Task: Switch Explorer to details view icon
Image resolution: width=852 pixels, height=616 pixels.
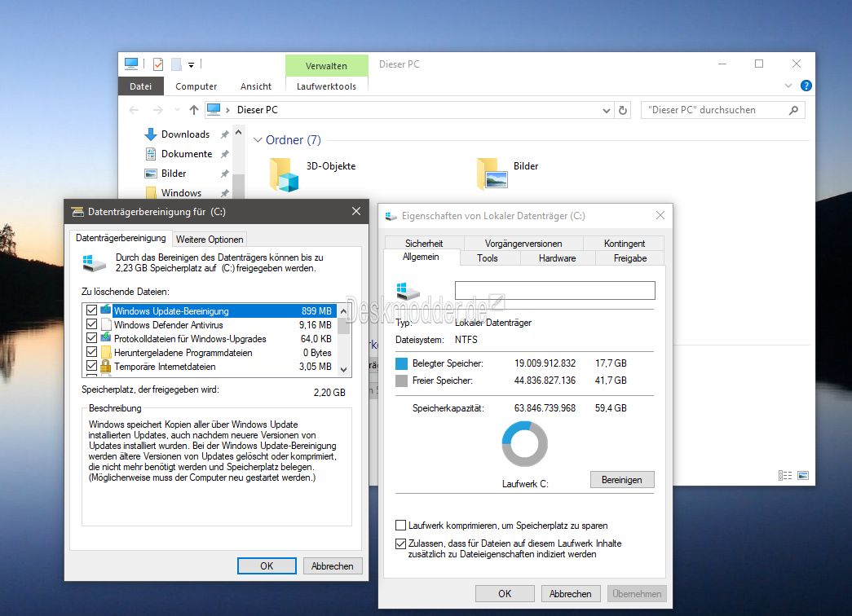Action: point(785,475)
